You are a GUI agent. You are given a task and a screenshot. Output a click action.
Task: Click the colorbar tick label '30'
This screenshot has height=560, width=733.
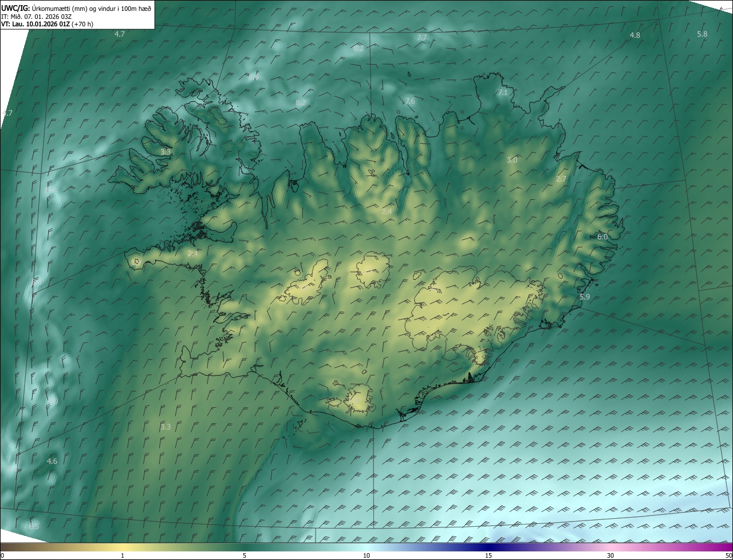click(x=610, y=555)
